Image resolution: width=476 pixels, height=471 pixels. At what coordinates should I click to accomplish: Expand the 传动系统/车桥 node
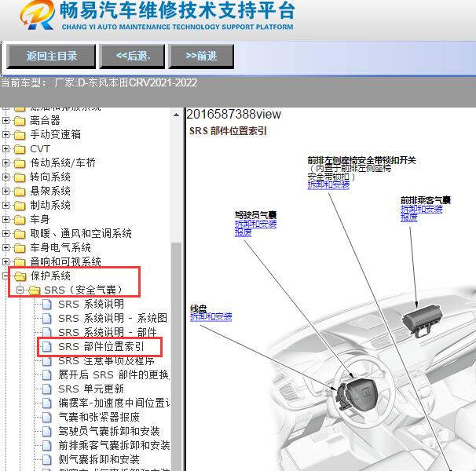point(5,163)
